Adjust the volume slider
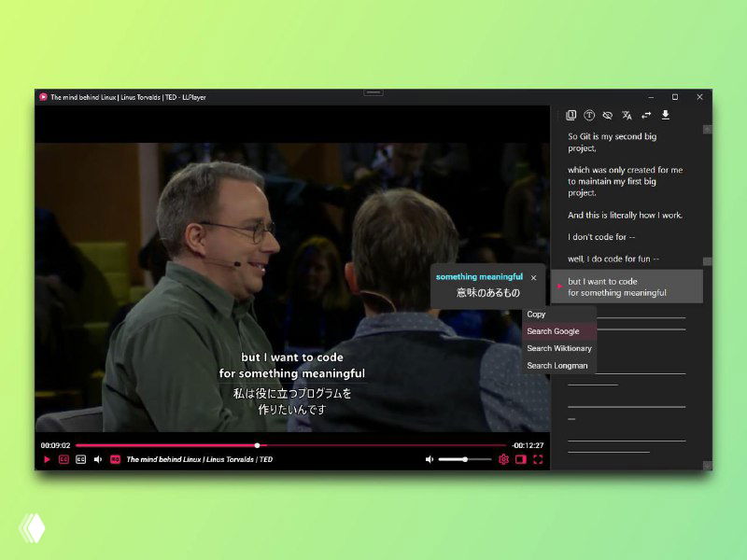 (464, 459)
